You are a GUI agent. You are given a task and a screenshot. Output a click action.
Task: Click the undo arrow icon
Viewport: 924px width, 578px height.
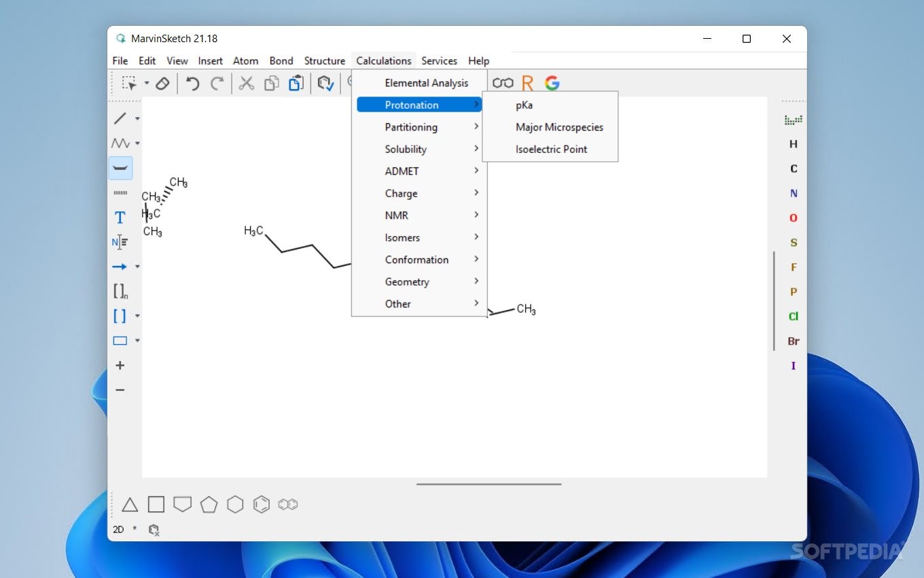click(x=193, y=84)
